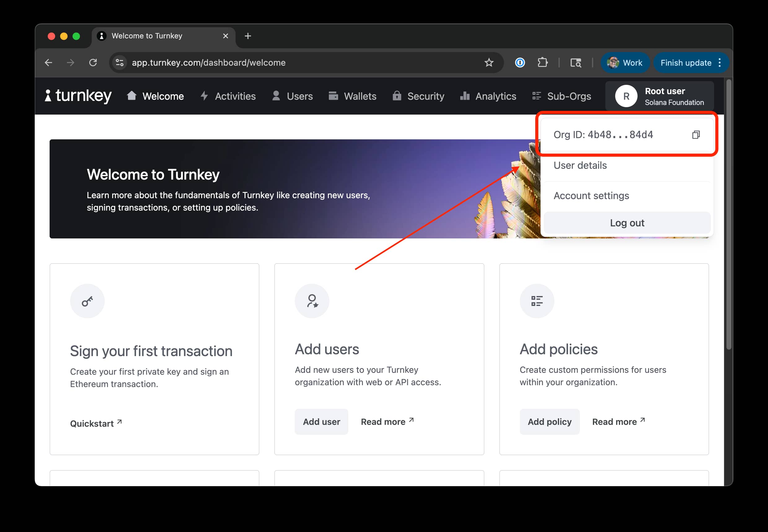Click the page's vertical scrollbar
Image resolution: width=768 pixels, height=532 pixels.
coord(729,213)
